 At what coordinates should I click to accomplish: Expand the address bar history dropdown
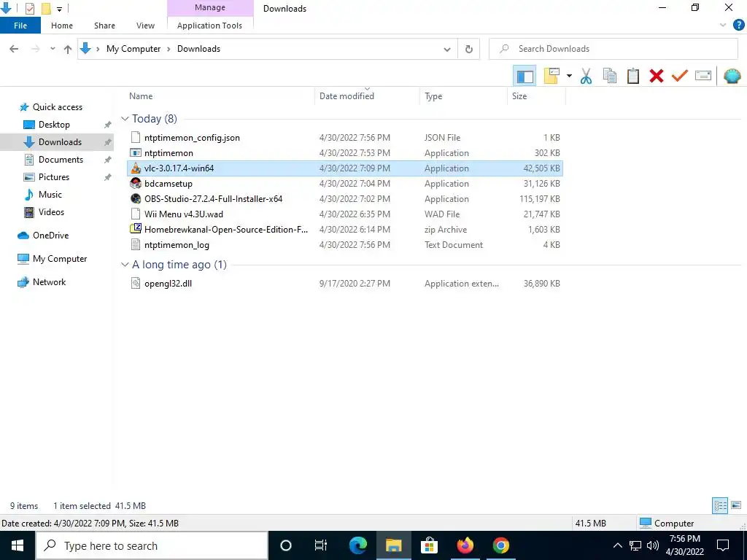pyautogui.click(x=447, y=49)
